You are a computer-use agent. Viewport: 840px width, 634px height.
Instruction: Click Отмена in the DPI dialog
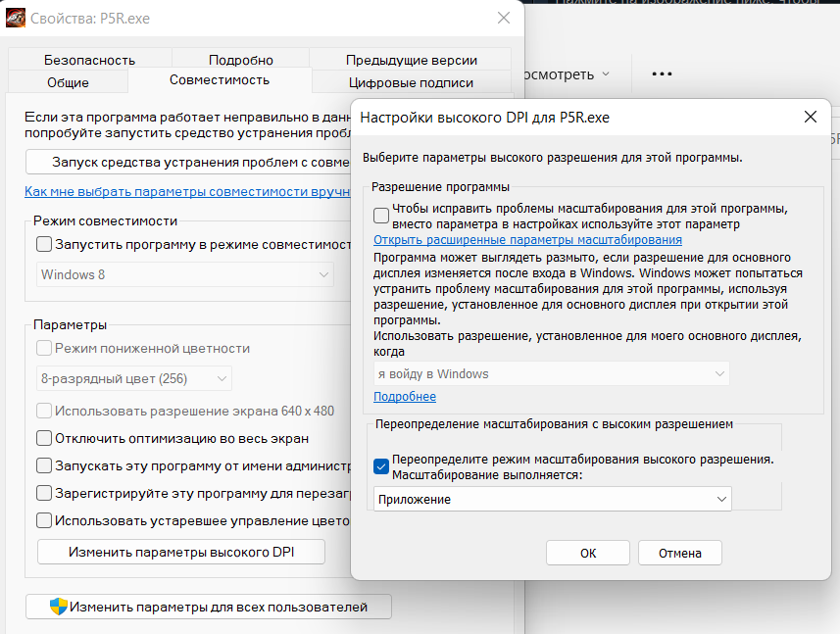(x=680, y=553)
